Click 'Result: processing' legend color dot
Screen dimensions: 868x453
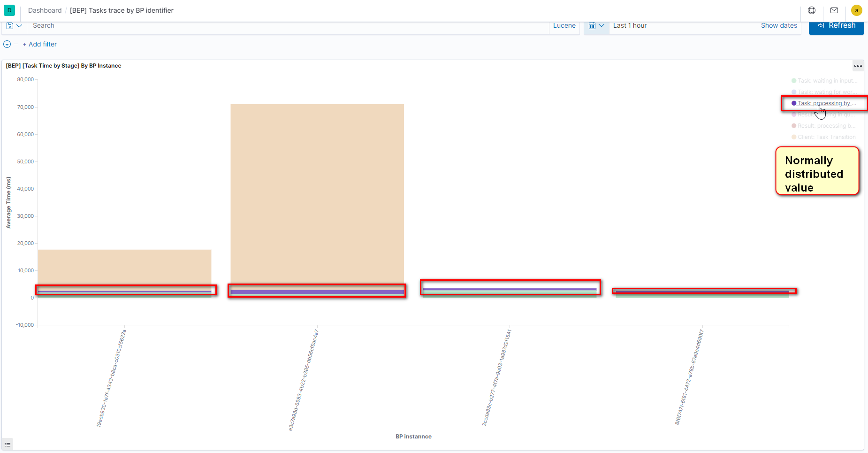pyautogui.click(x=794, y=126)
